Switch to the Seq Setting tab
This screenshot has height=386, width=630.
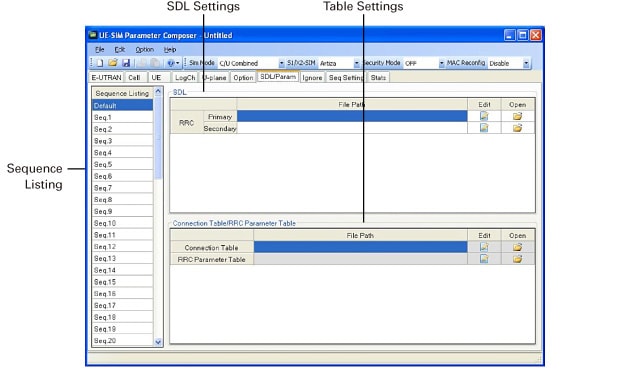346,78
